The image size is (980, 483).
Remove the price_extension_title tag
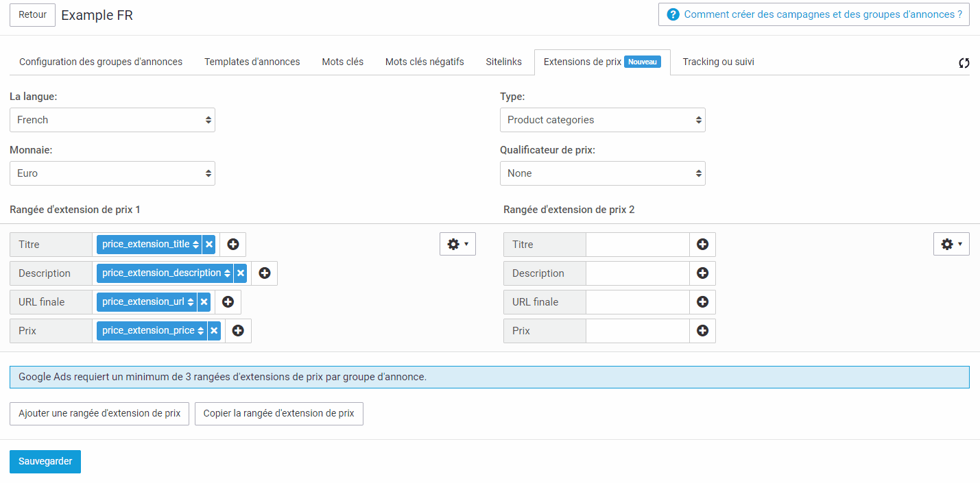coord(209,245)
